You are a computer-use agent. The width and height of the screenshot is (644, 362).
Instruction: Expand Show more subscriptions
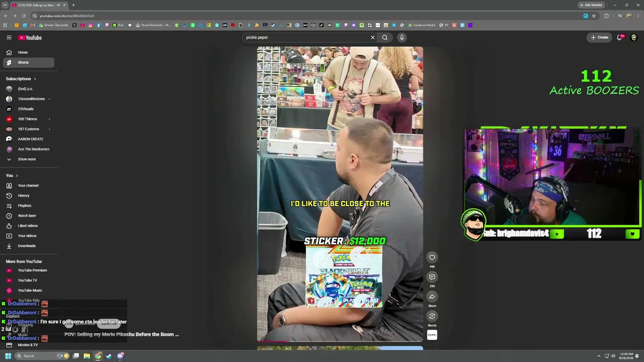pos(28,159)
